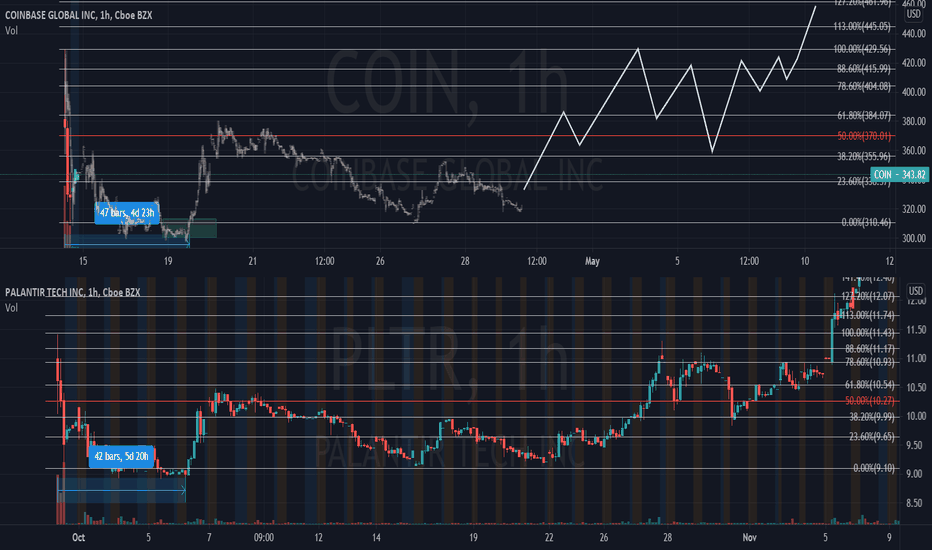
Task: Click 9.50 on the PLTR price axis
Action: [915, 445]
